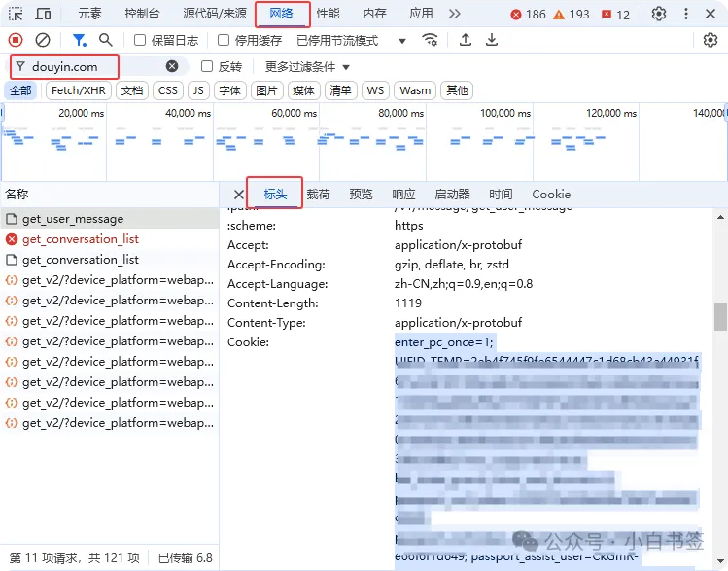Click the enter_pc_once=1; cookie value
This screenshot has width=728, height=571.
click(x=444, y=342)
